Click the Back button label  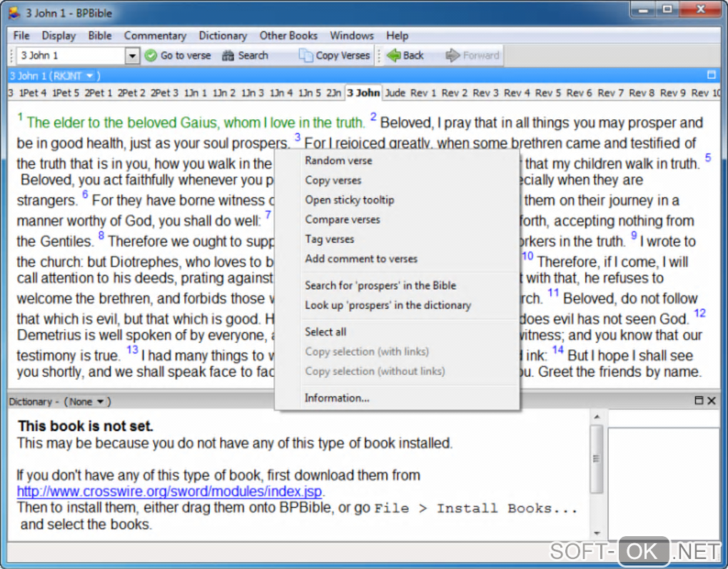click(x=413, y=56)
